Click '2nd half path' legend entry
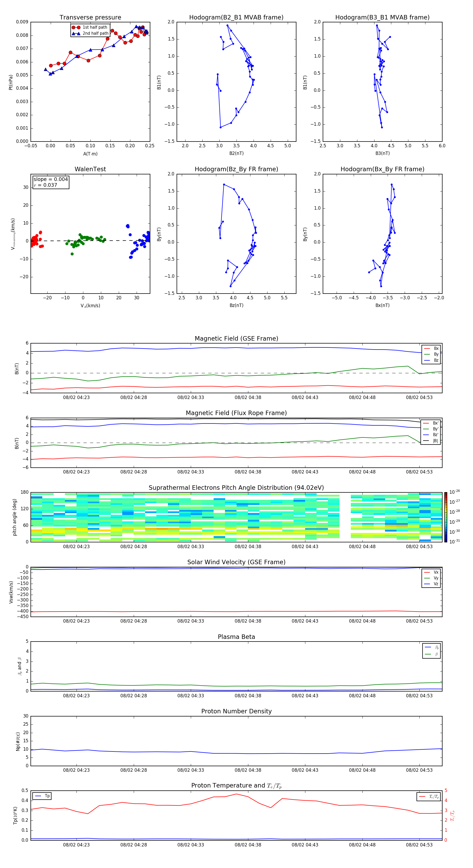The height and width of the screenshot is (868, 473). [x=90, y=33]
